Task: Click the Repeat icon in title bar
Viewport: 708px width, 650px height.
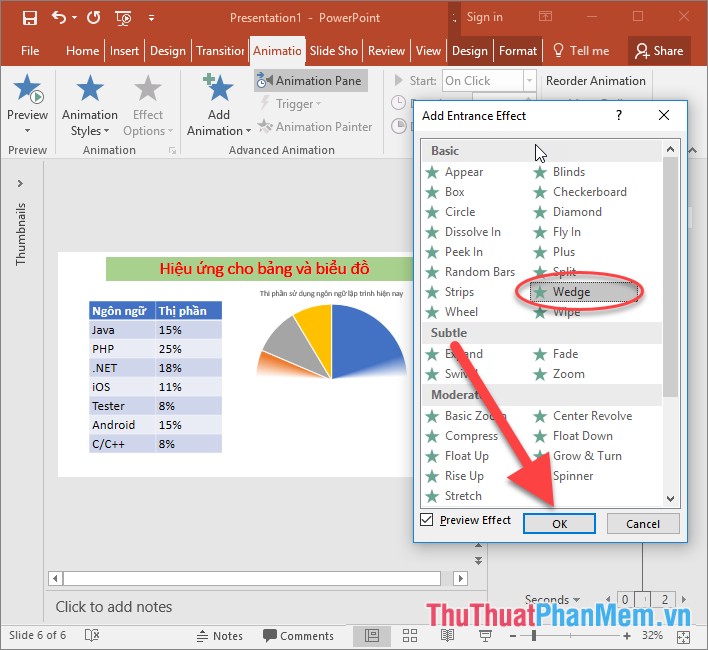Action: (93, 18)
